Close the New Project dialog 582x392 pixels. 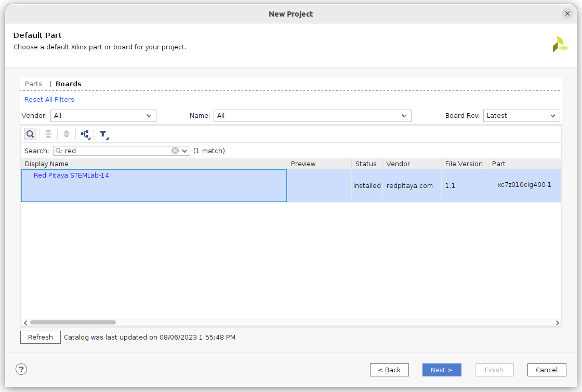point(567,13)
